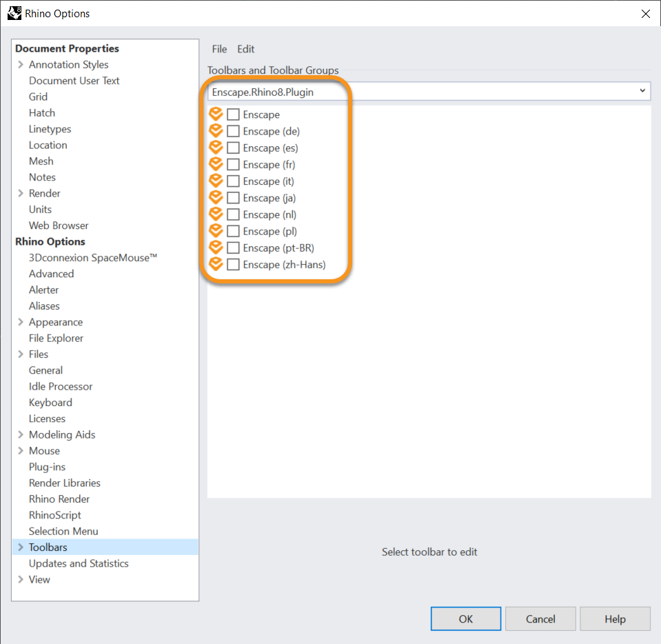Expand the Modeling Aids node

[21, 434]
